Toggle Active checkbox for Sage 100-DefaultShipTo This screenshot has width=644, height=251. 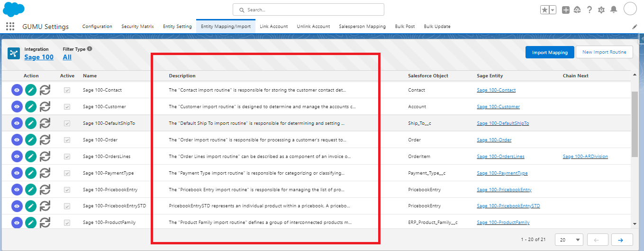67,123
